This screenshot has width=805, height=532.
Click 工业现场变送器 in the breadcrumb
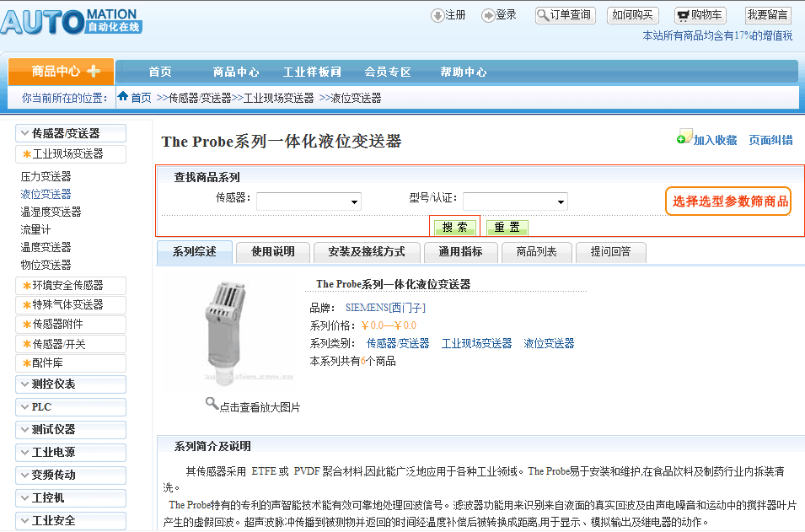279,98
